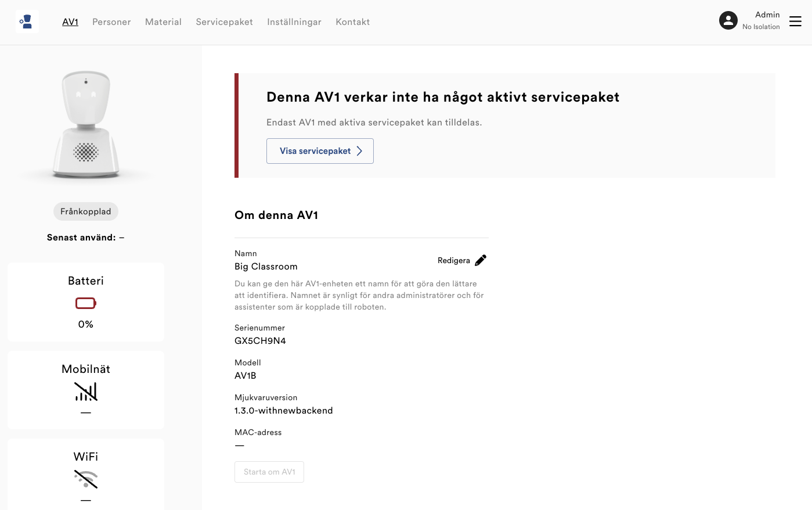
Task: Click the Admin user name
Action: coord(767,15)
